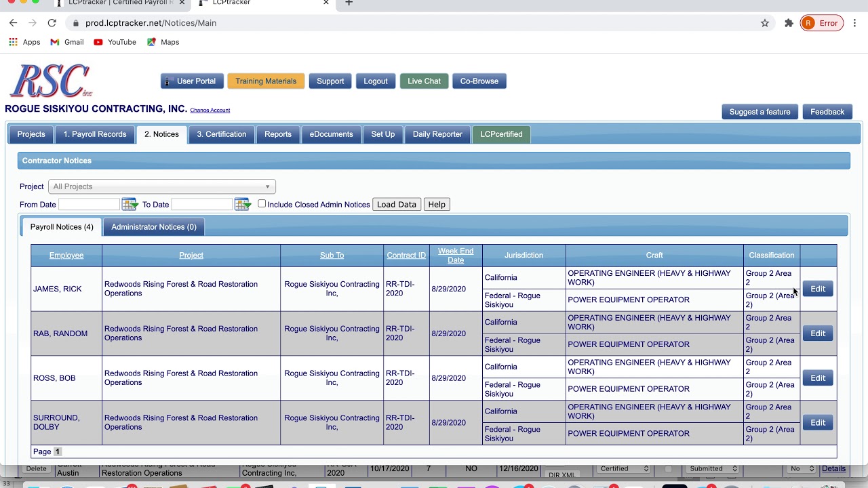Viewport: 868px width, 488px height.
Task: Sort by Contract ID column header
Action: (x=406, y=256)
